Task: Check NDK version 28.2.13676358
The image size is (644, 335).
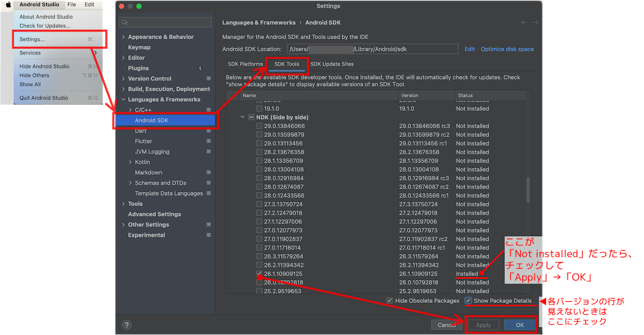Action: pyautogui.click(x=259, y=152)
